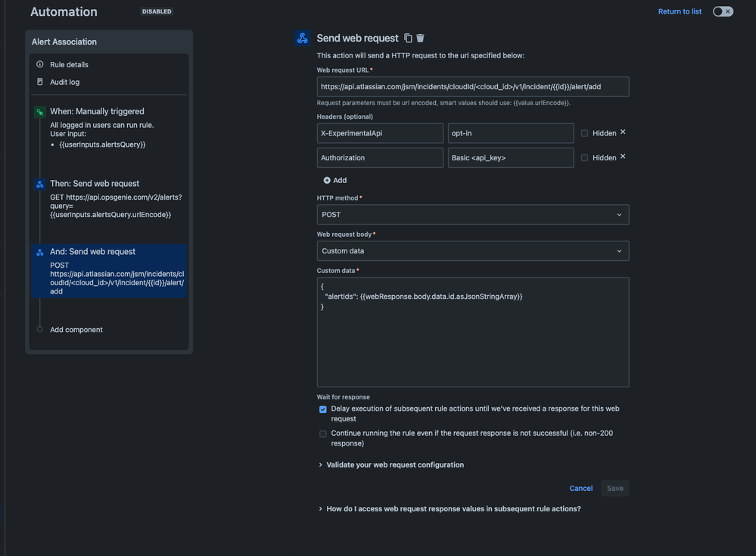Click the Alert Association rule title
The image size is (756, 556).
point(64,42)
